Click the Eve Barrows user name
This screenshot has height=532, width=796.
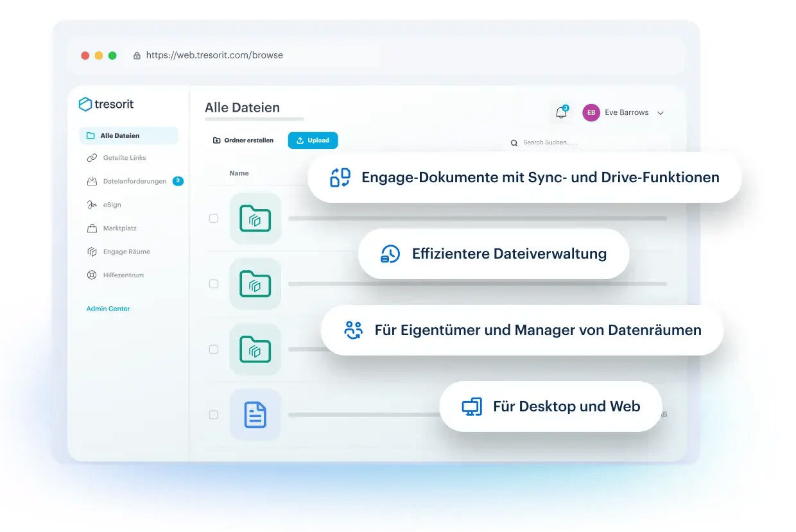(x=627, y=112)
